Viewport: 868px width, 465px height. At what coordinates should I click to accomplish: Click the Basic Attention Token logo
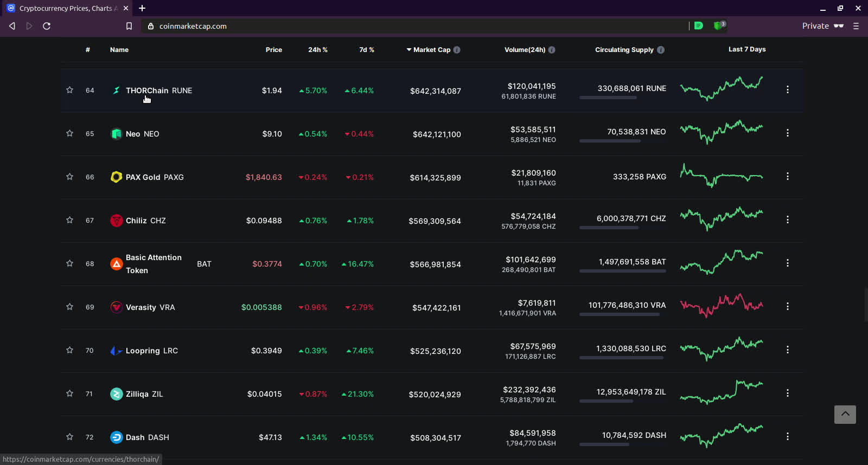click(x=116, y=264)
